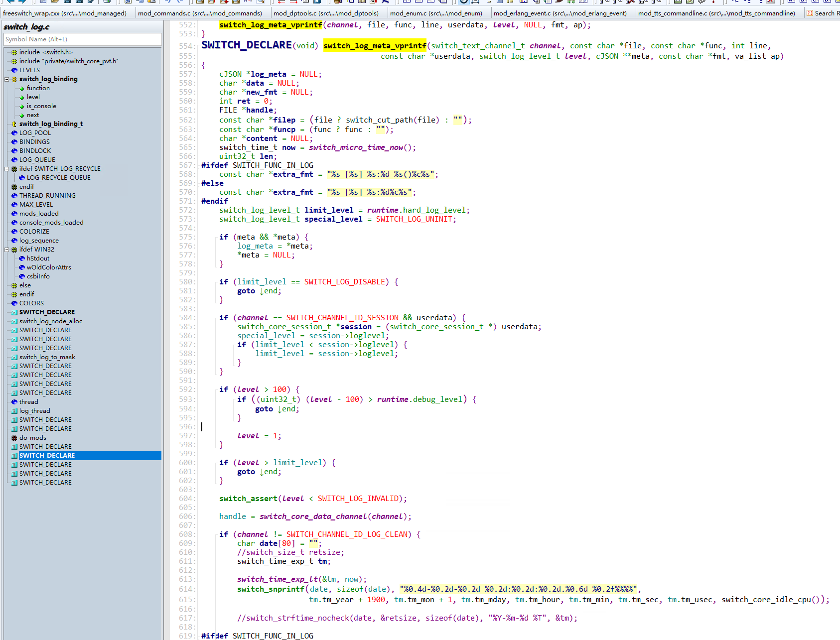
Task: Click runtime.hard_log_level on line 572
Action: pos(419,210)
